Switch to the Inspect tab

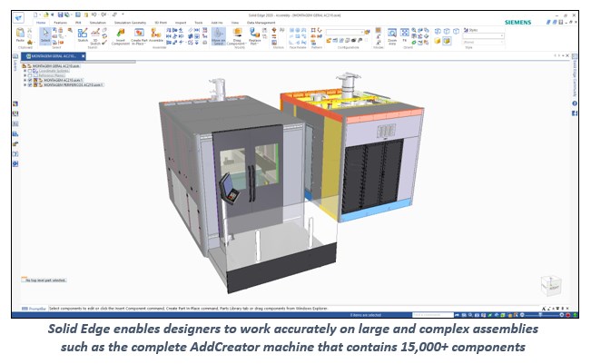point(181,23)
